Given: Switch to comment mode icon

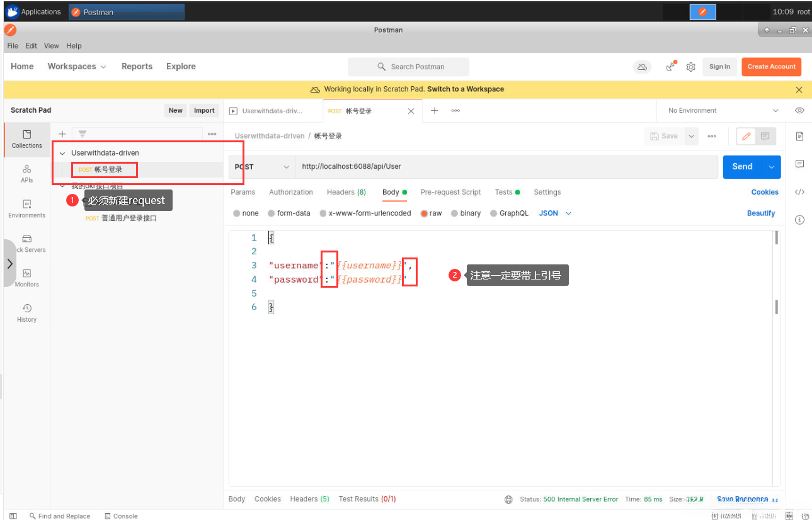Looking at the screenshot, I should pyautogui.click(x=765, y=136).
